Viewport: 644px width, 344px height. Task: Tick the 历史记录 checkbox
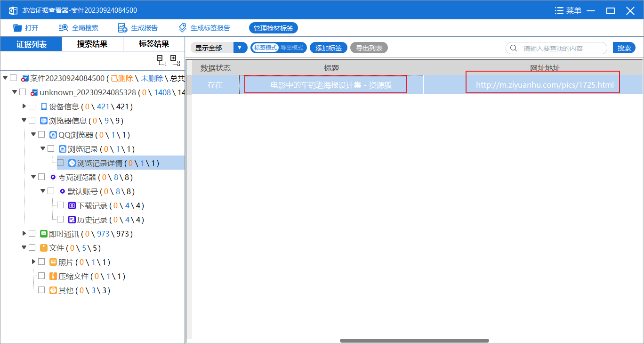click(60, 220)
